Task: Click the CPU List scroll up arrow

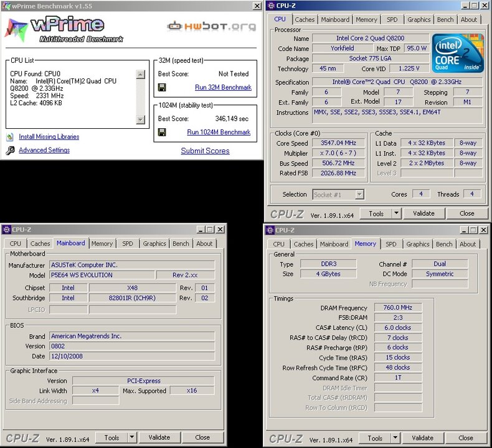Action: click(141, 74)
